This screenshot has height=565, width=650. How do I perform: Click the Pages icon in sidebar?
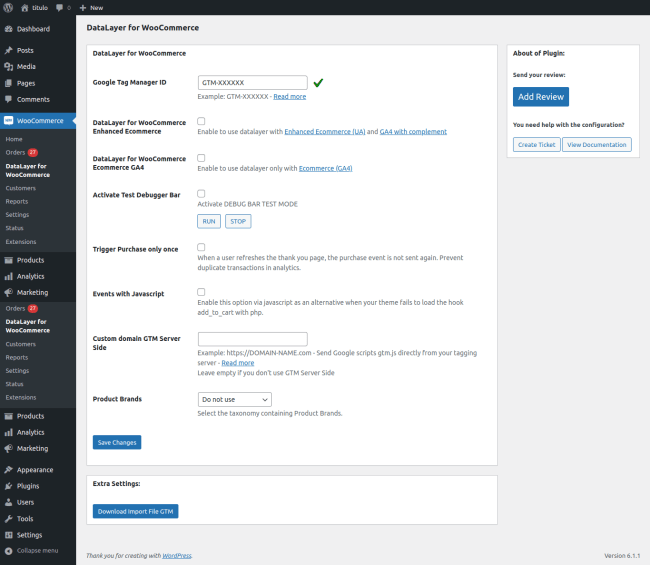tap(8, 83)
